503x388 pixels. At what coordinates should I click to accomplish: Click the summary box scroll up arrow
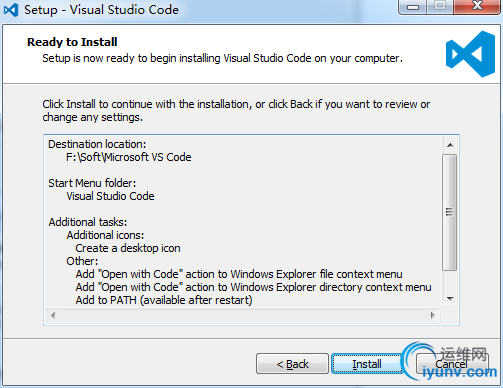[x=450, y=145]
